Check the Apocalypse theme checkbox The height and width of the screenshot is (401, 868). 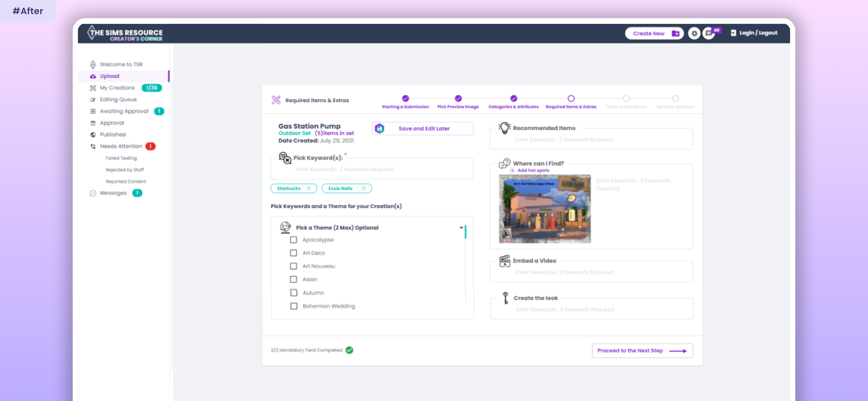point(293,240)
